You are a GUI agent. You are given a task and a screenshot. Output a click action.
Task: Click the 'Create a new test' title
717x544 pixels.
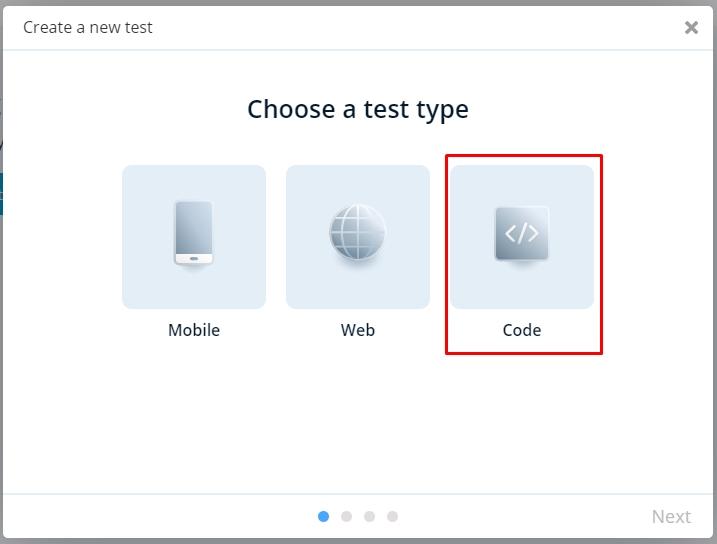point(88,27)
